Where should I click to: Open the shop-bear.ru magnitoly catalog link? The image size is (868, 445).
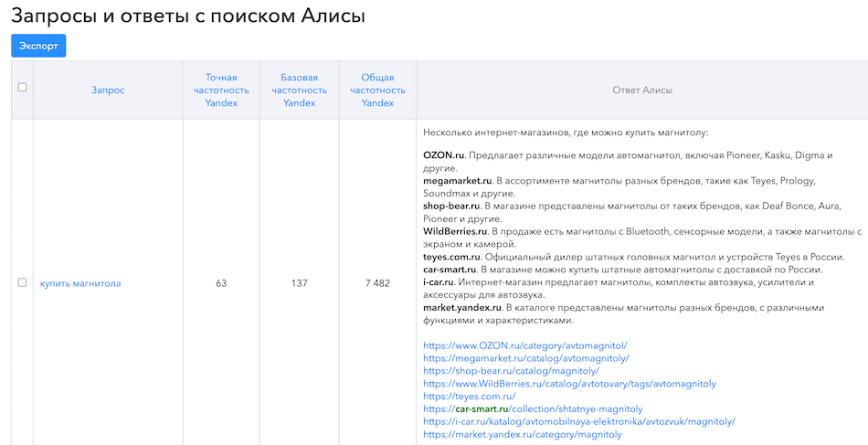point(511,371)
